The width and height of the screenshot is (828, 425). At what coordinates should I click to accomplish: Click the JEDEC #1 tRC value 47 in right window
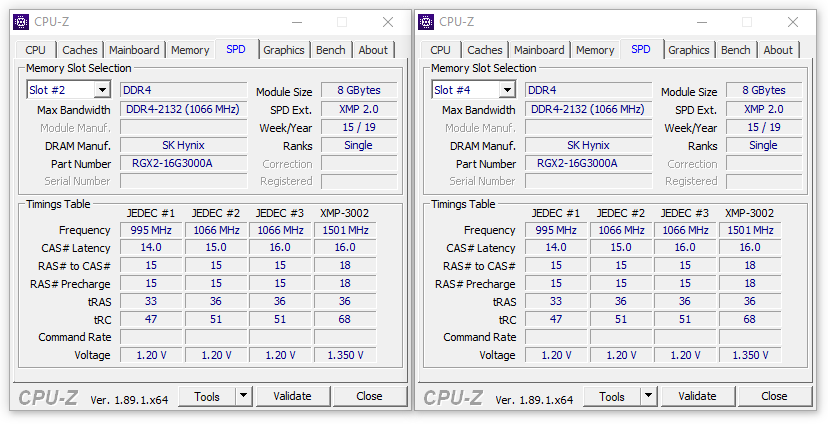click(556, 319)
